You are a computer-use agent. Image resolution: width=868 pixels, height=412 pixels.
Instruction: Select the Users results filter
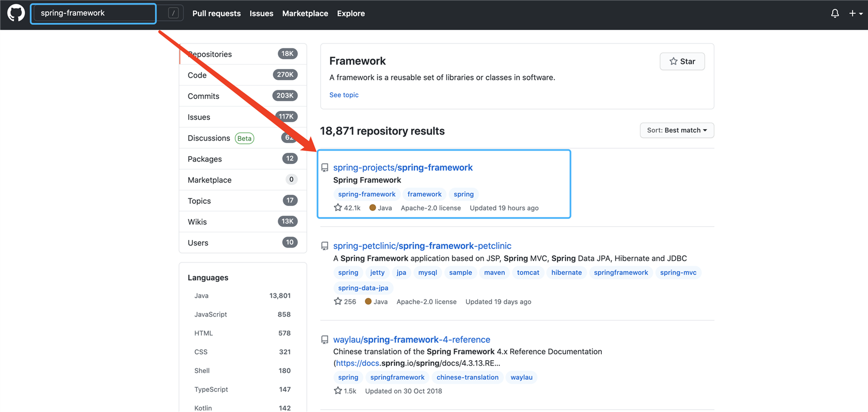point(243,243)
